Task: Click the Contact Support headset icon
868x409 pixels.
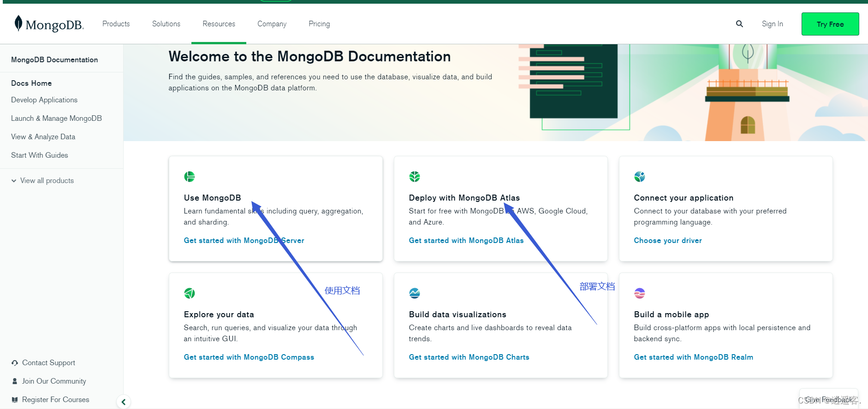Action: coord(15,363)
